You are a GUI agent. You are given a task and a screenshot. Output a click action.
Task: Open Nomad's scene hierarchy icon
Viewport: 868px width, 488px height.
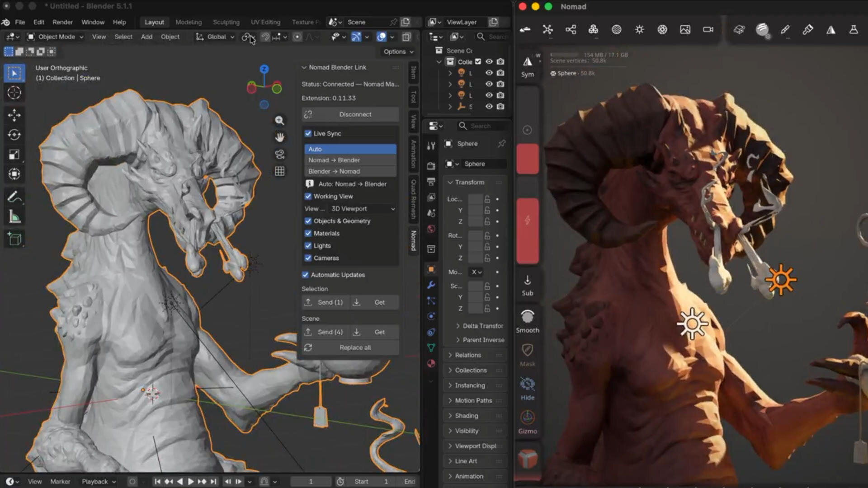coord(571,30)
